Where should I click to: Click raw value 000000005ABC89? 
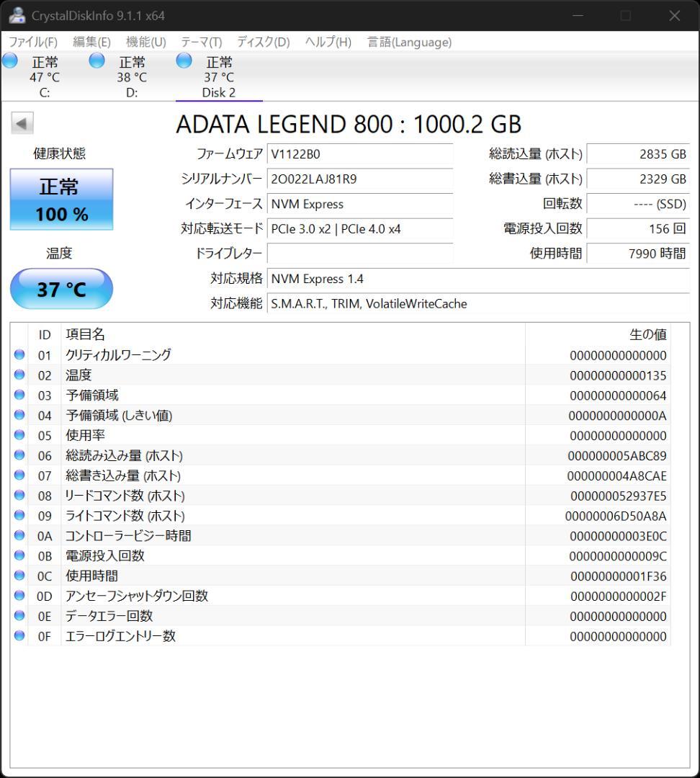tap(617, 455)
